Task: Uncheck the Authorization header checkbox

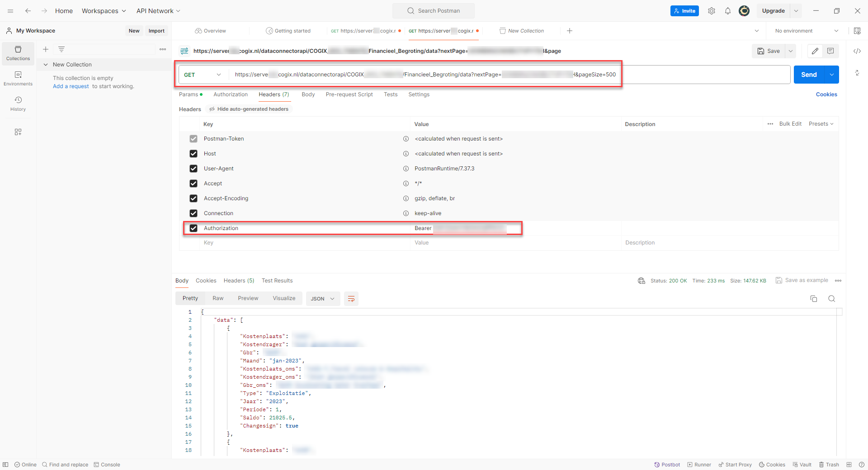Action: tap(193, 228)
